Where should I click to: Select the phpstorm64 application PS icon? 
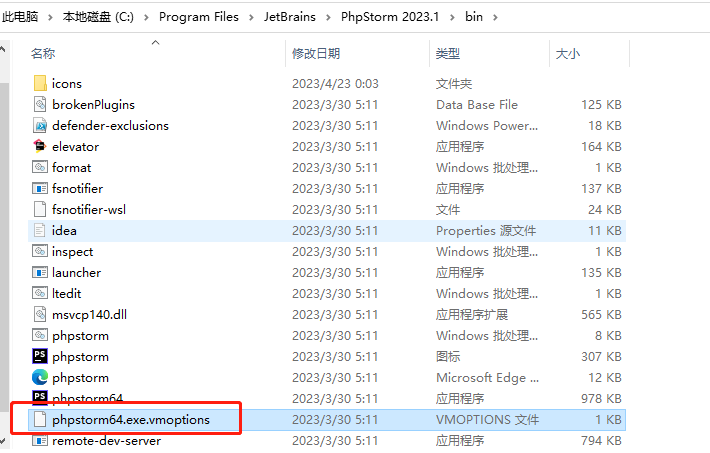(x=40, y=399)
